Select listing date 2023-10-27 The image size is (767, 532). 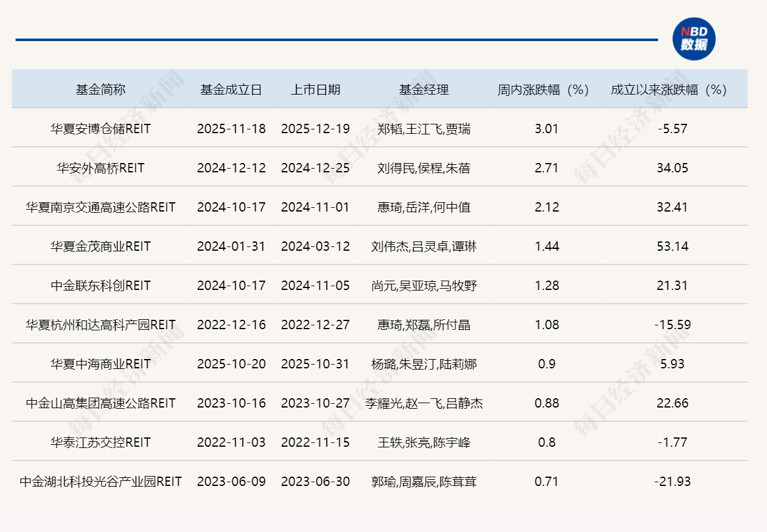coord(315,403)
